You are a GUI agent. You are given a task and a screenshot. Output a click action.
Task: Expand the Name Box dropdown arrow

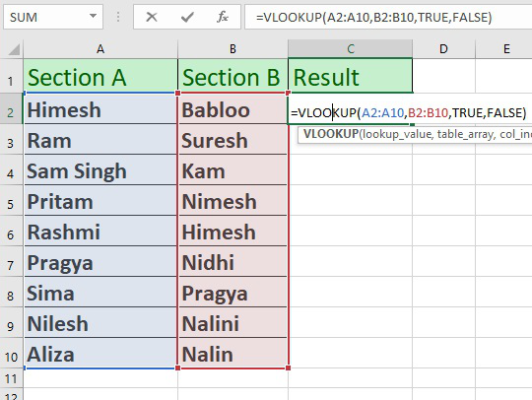93,16
